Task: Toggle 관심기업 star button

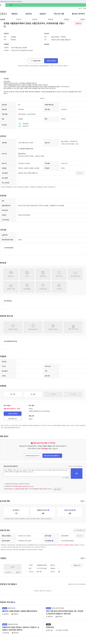Action: [8, 572]
